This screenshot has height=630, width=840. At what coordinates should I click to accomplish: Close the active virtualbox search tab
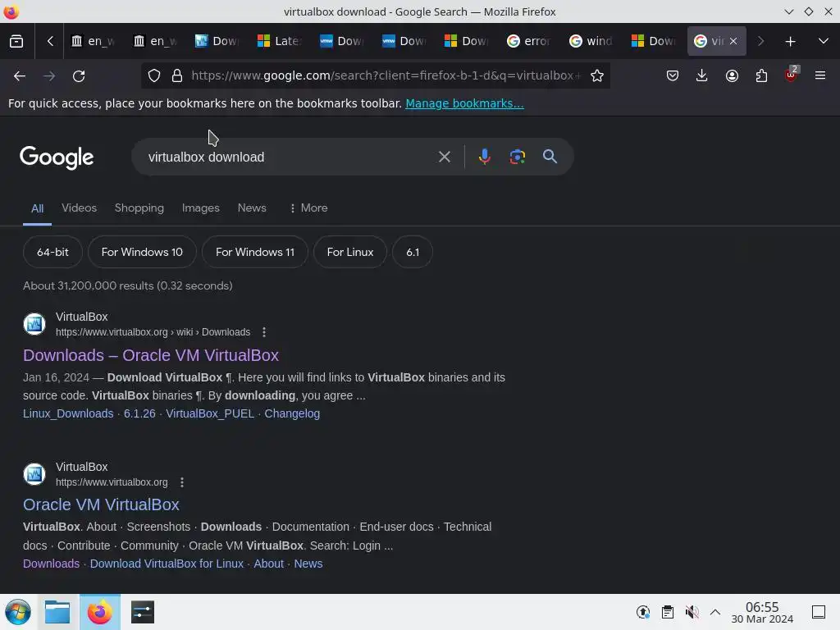click(x=733, y=41)
